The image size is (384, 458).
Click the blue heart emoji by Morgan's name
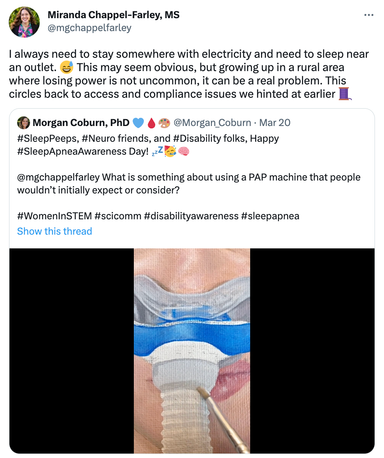[138, 123]
